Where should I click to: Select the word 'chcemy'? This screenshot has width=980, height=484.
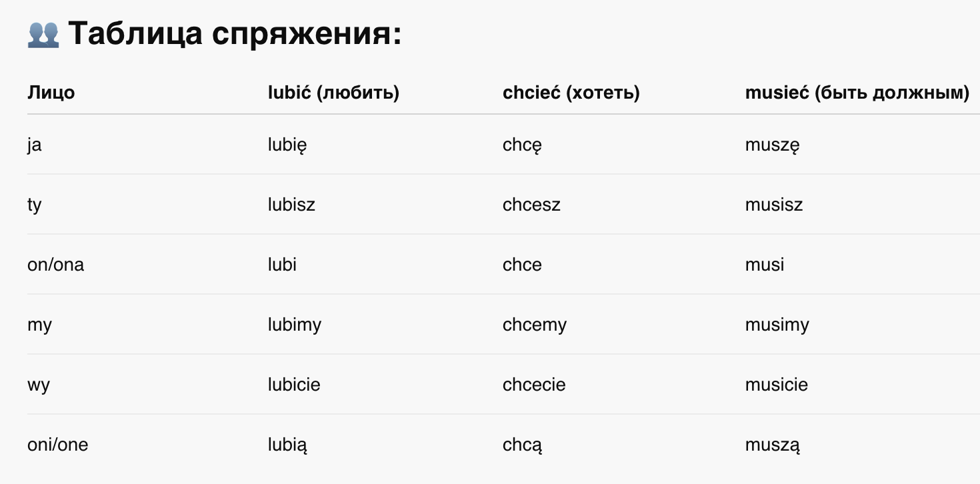535,325
